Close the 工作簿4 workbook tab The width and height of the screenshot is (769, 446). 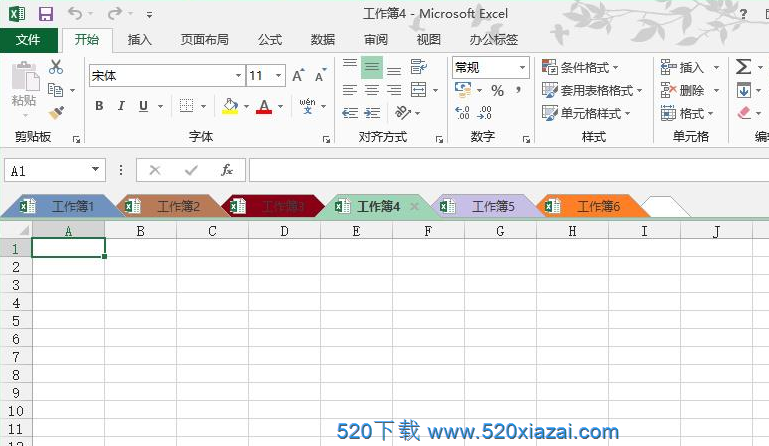[x=414, y=206]
